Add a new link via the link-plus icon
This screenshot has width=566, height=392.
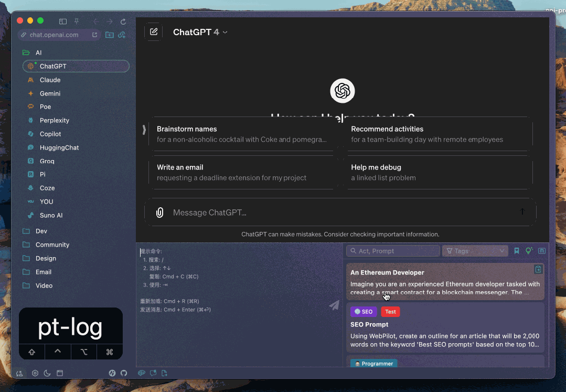(x=122, y=35)
